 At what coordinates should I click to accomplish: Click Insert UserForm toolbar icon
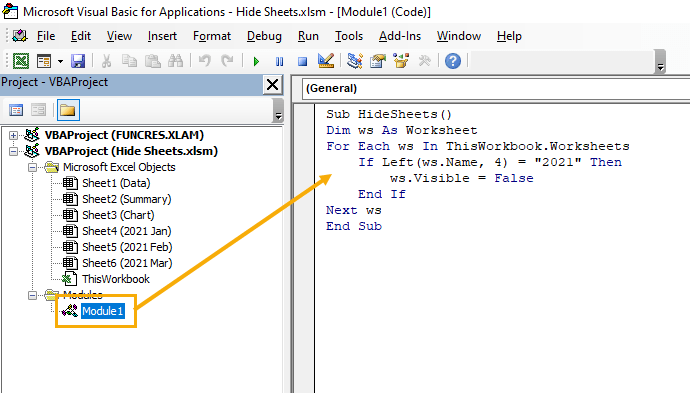pos(44,61)
